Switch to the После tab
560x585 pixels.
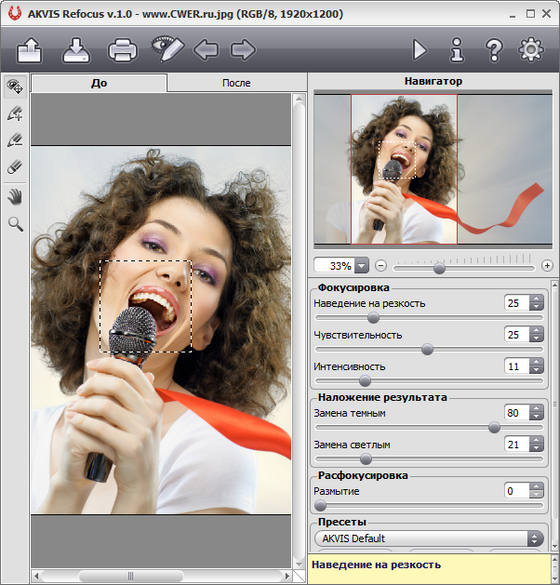(236, 83)
